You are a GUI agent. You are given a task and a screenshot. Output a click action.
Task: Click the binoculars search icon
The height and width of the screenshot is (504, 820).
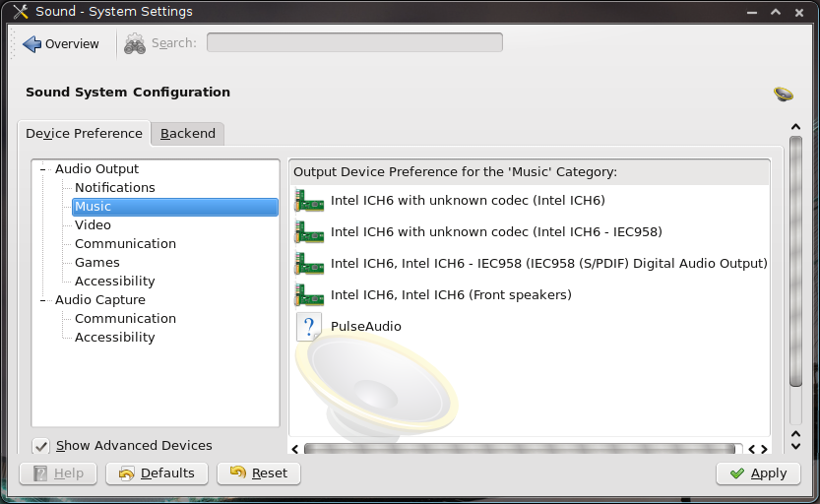click(x=135, y=43)
